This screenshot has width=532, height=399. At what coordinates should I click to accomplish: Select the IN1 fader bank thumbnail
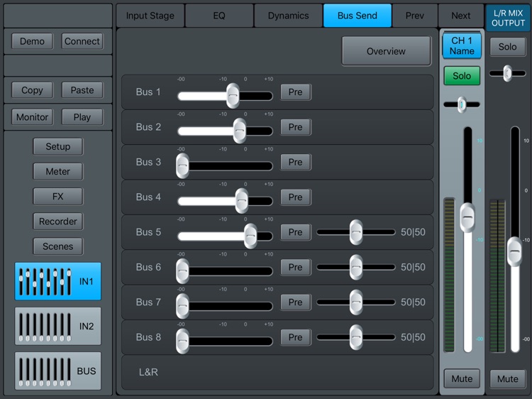pos(57,281)
